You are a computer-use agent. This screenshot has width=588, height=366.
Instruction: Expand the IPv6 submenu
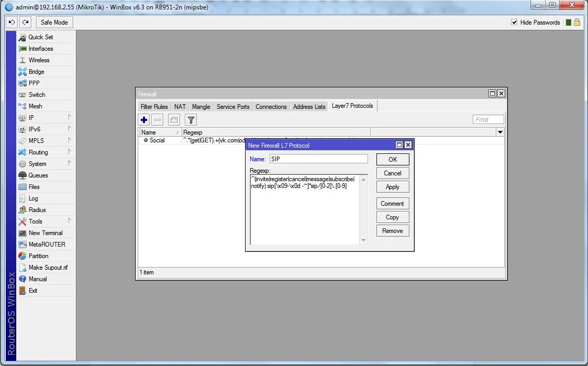(46, 129)
